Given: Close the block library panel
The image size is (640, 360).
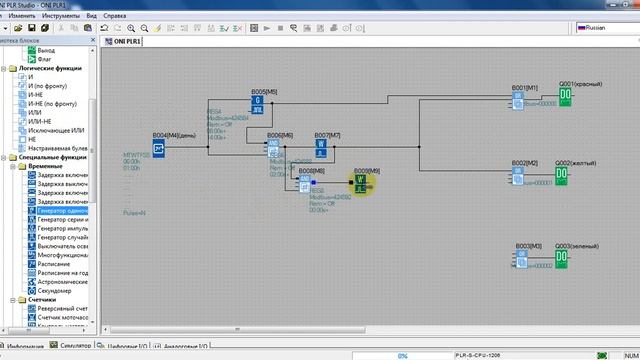Looking at the screenshot, I should (93, 40).
